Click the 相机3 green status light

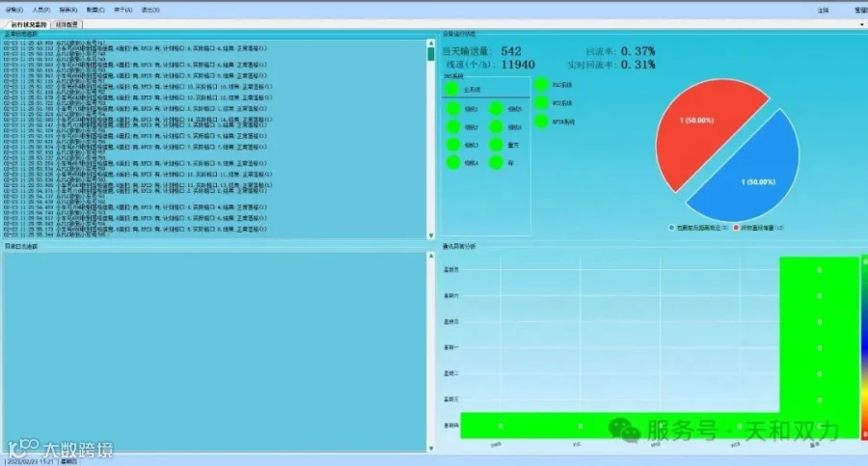pyautogui.click(x=453, y=145)
